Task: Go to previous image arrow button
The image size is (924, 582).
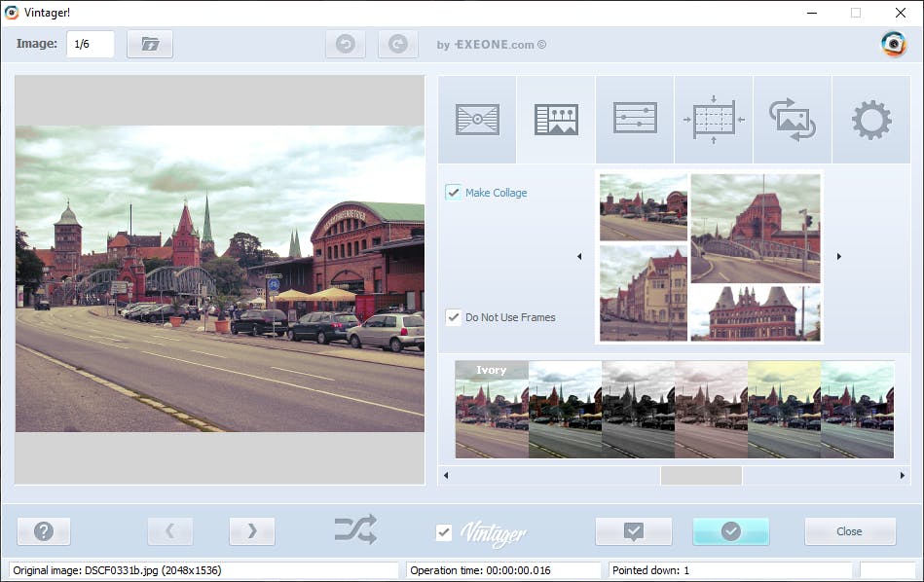Action: 170,531
